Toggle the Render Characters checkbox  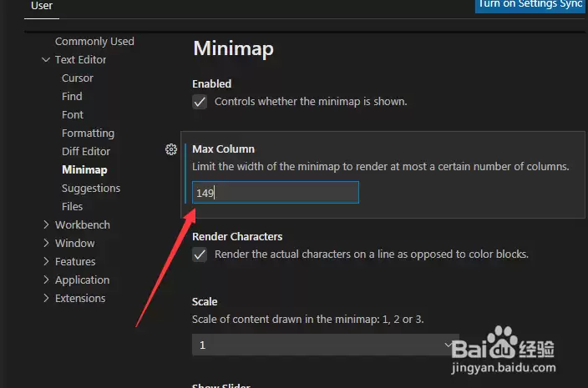(x=200, y=254)
